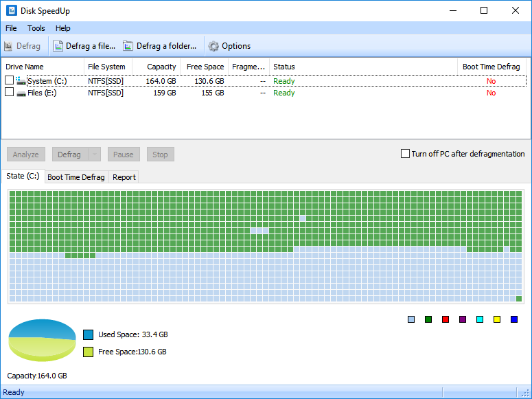The height and width of the screenshot is (399, 532).
Task: Sort by the Free Space column header
Action: click(x=205, y=67)
